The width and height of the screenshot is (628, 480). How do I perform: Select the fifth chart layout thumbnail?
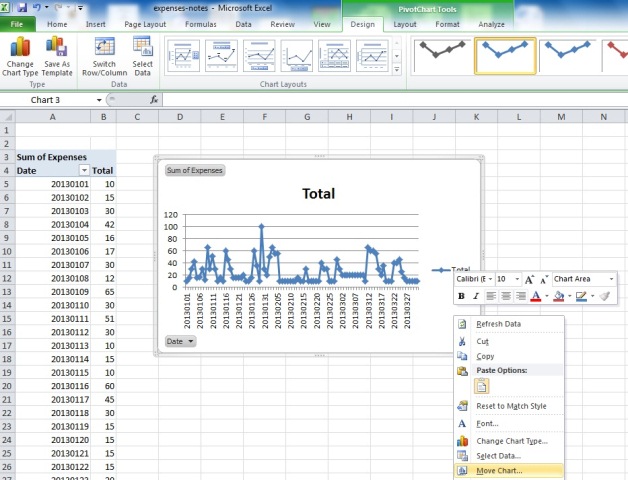(334, 56)
